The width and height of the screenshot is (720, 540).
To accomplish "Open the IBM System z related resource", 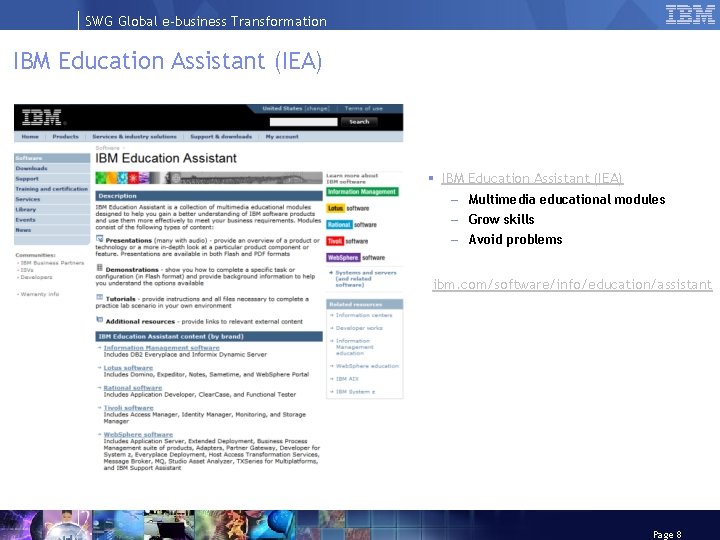I will (x=355, y=392).
